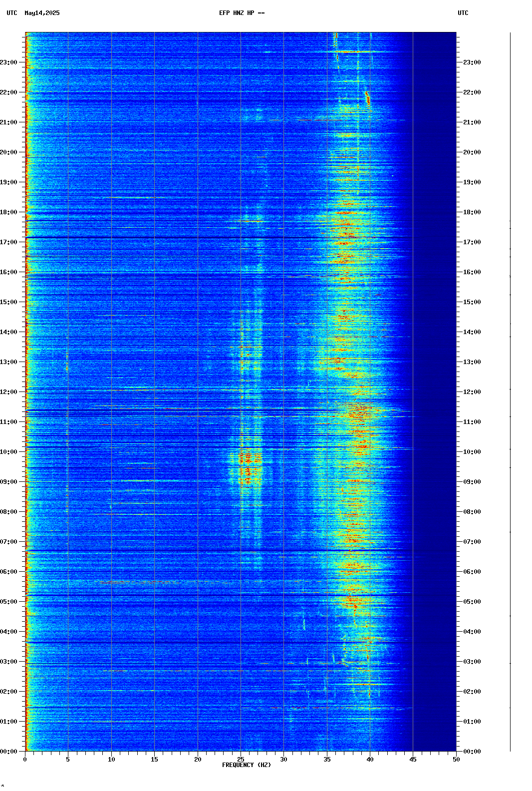Click '20:00' on the right time axis

coord(472,152)
